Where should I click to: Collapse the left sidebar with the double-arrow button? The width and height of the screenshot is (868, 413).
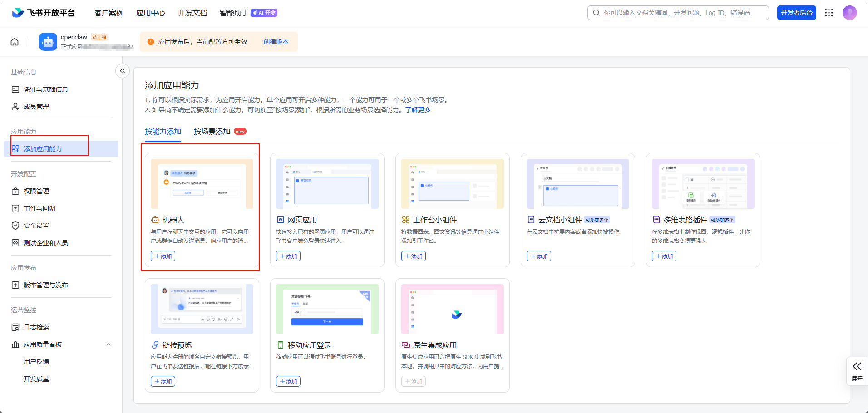[x=123, y=71]
